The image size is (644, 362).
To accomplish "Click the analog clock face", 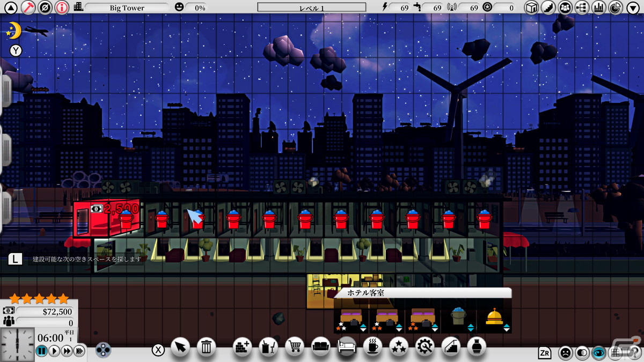I will [x=17, y=344].
